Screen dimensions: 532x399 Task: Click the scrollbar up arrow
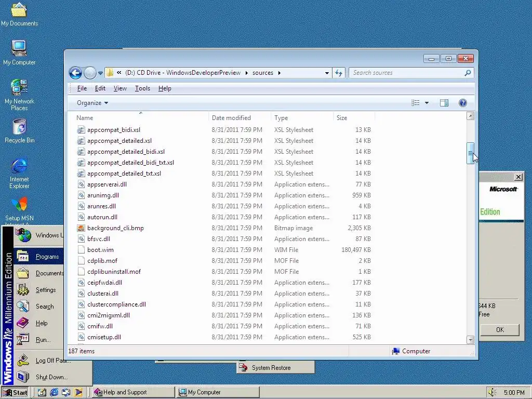click(470, 116)
